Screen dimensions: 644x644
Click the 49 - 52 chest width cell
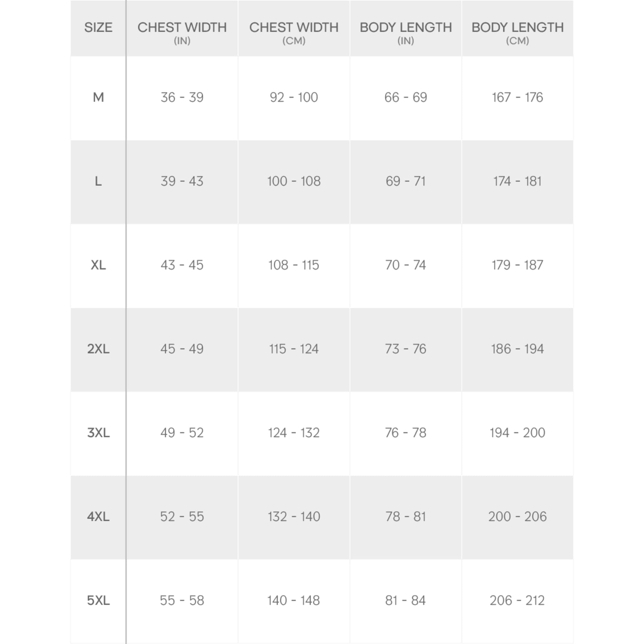click(x=182, y=433)
